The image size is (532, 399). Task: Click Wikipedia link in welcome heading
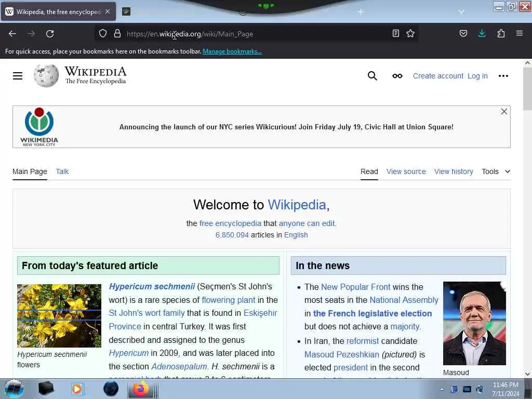(297, 205)
